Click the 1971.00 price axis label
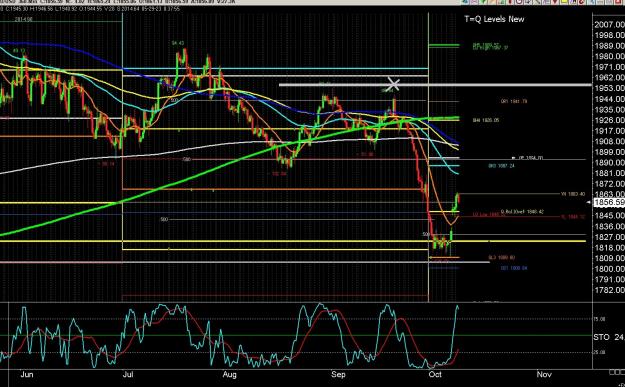Image resolution: width=625 pixels, height=387 pixels. (609, 67)
